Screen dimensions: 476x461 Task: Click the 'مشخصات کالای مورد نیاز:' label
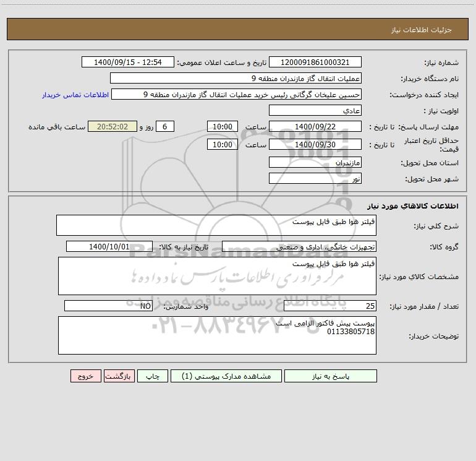coord(419,277)
